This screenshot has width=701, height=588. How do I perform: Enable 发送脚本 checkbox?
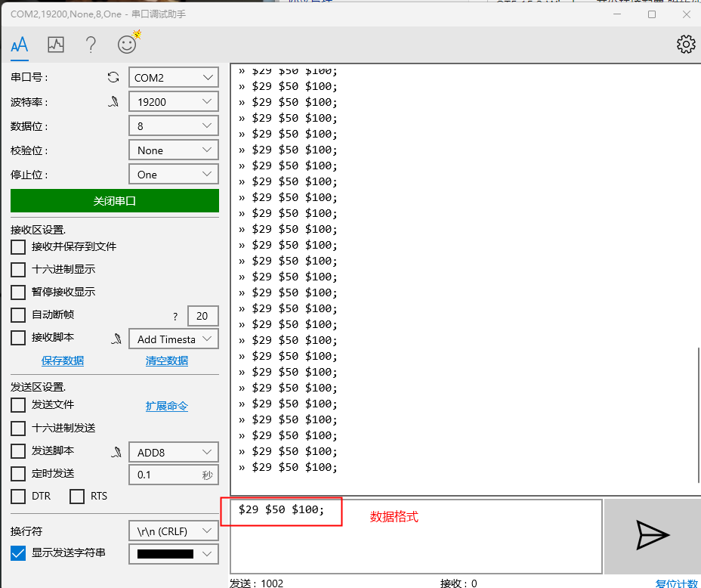(18, 450)
